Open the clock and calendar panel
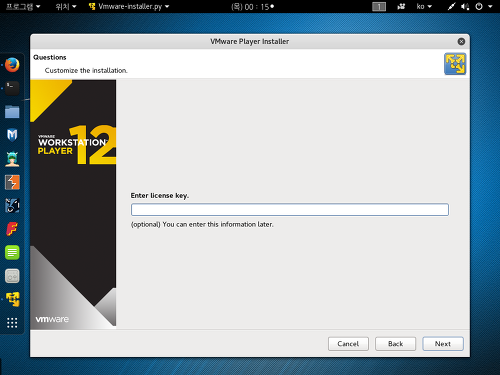This screenshot has height=375, width=500. pos(252,7)
